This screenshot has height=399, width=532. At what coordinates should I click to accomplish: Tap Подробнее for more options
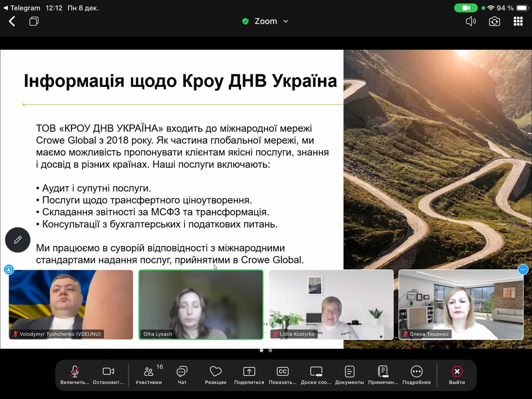point(416,374)
